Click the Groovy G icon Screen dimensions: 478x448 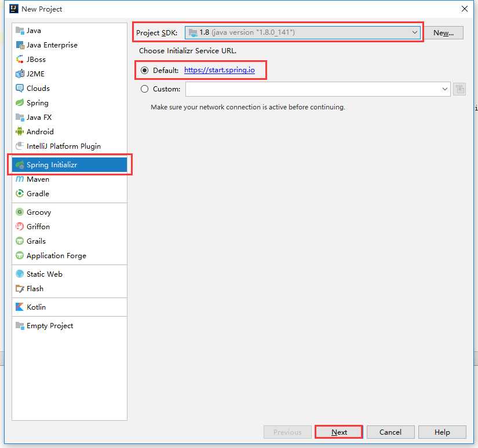[20, 212]
